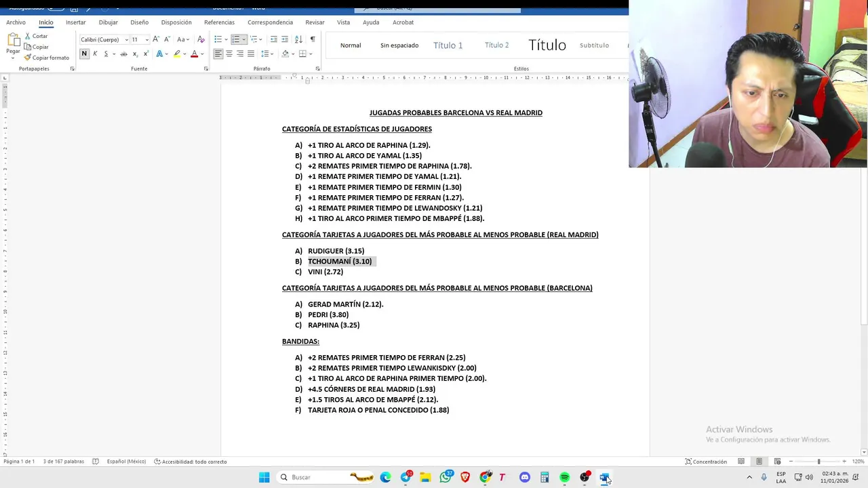Enable Concentración focus mode
This screenshot has width=868, height=488.
click(706, 462)
